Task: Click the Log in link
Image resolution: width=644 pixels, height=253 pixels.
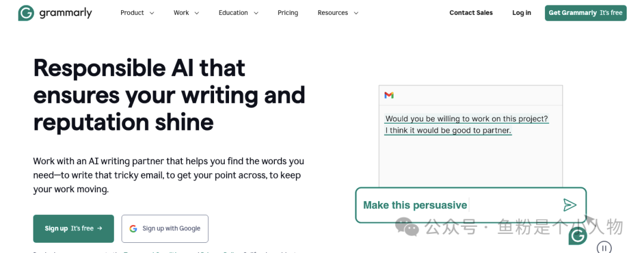Action: pyautogui.click(x=522, y=13)
